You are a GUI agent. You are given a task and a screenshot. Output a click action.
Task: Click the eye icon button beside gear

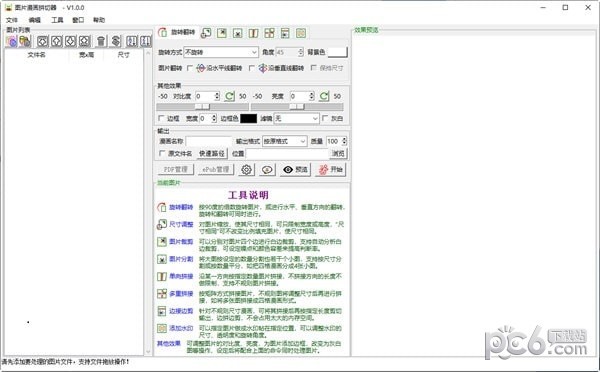coord(267,170)
